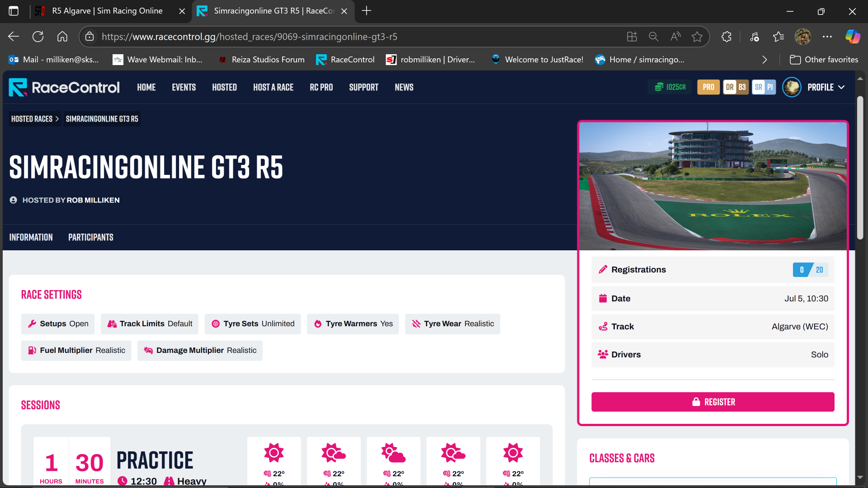
Task: Open SUPPORT menu item
Action: 364,87
